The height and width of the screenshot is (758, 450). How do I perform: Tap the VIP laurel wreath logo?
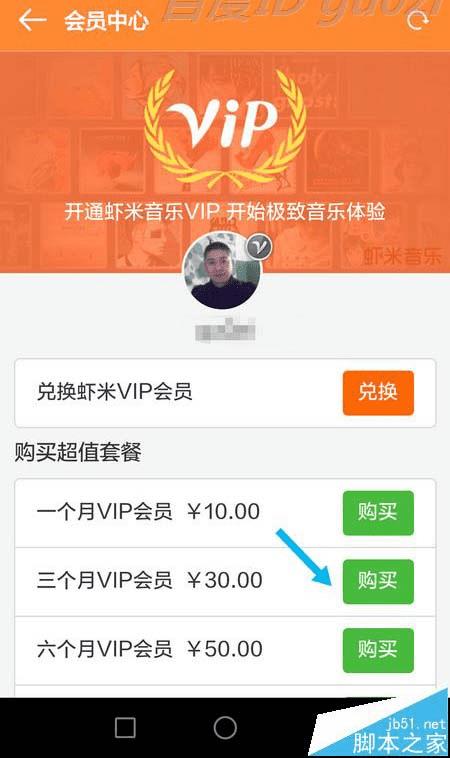coord(225,130)
